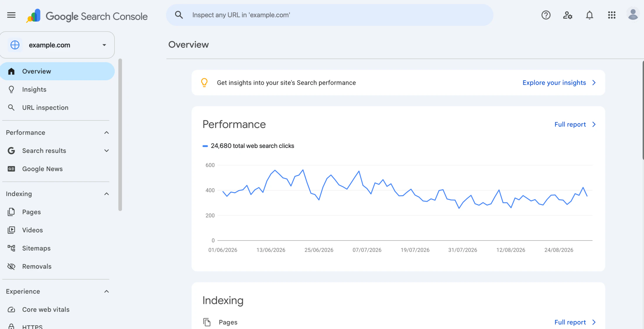Click the 24,680 total web search clicks text
The image size is (644, 329).
252,146
